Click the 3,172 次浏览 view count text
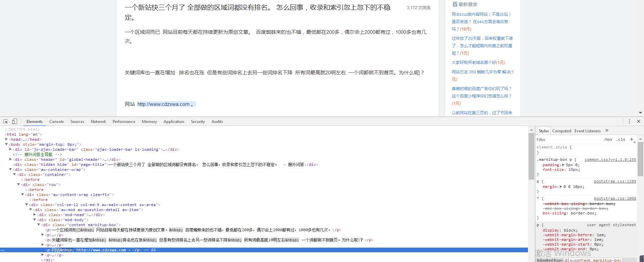Viewport: 644px width, 262px height. click(419, 8)
